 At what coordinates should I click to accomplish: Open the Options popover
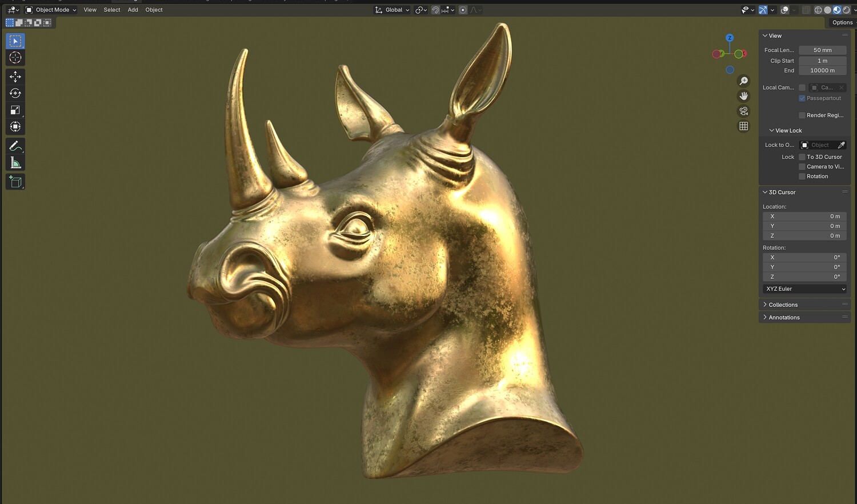(843, 23)
